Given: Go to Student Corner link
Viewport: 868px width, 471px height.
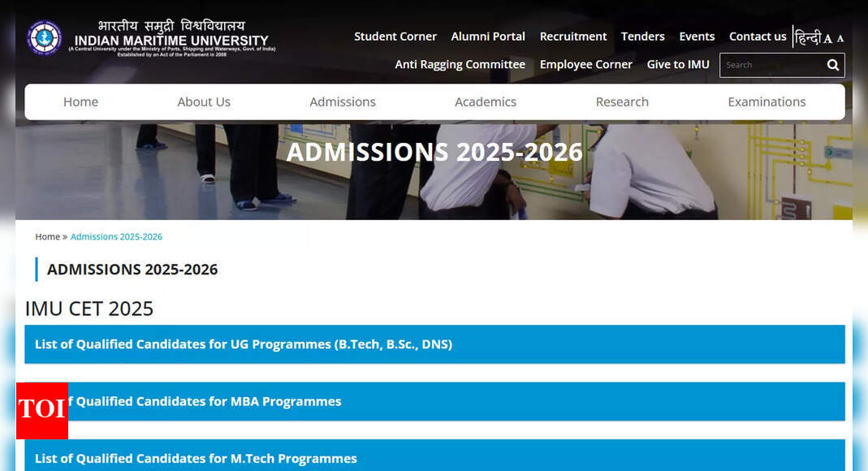Looking at the screenshot, I should (395, 37).
